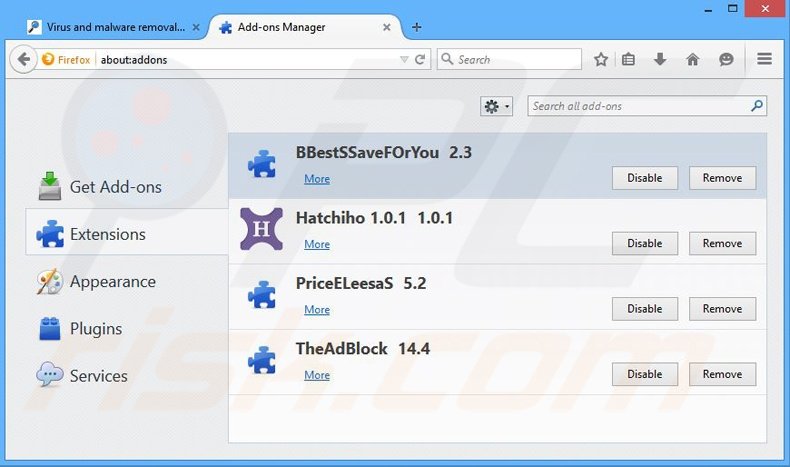Screen dimensions: 790x467
Task: Open the add-ons tools gear dropdown
Action: pyautogui.click(x=496, y=106)
